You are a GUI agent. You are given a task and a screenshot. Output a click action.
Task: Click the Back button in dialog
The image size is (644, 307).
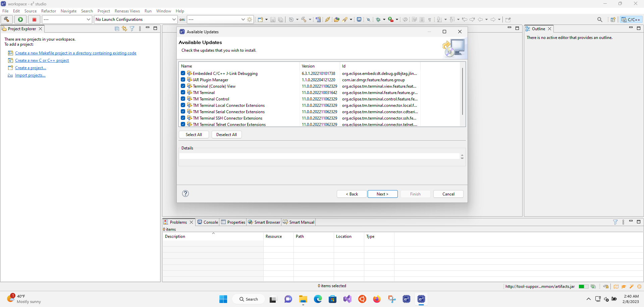coord(352,194)
